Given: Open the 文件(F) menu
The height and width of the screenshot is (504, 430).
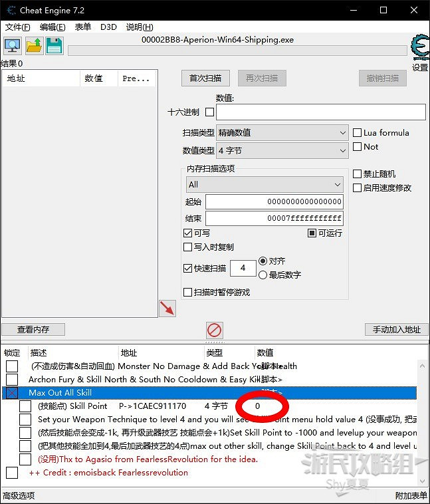Looking at the screenshot, I should pos(18,27).
